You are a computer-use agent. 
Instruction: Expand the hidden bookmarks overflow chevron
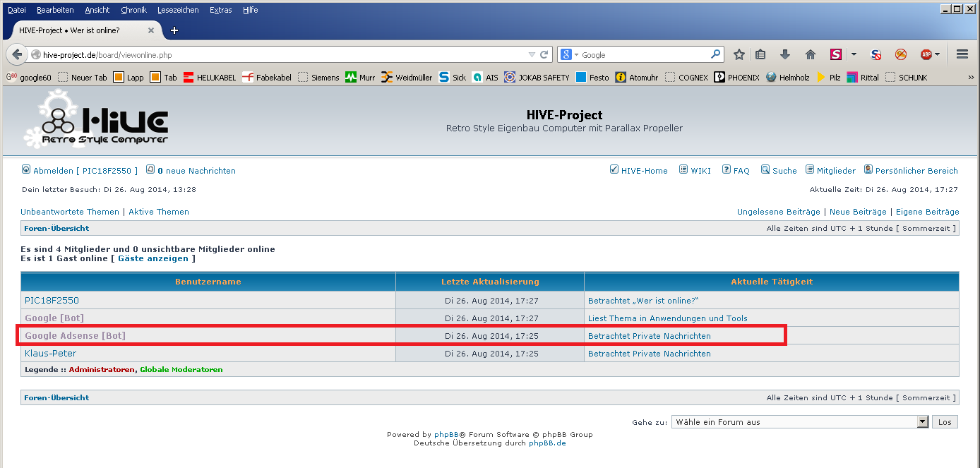tap(971, 78)
